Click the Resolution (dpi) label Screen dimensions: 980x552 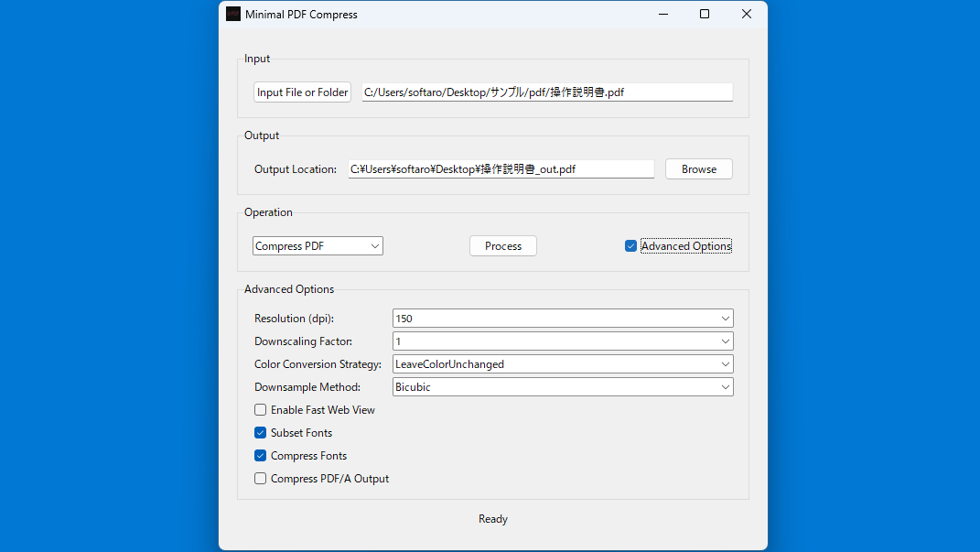tap(294, 319)
